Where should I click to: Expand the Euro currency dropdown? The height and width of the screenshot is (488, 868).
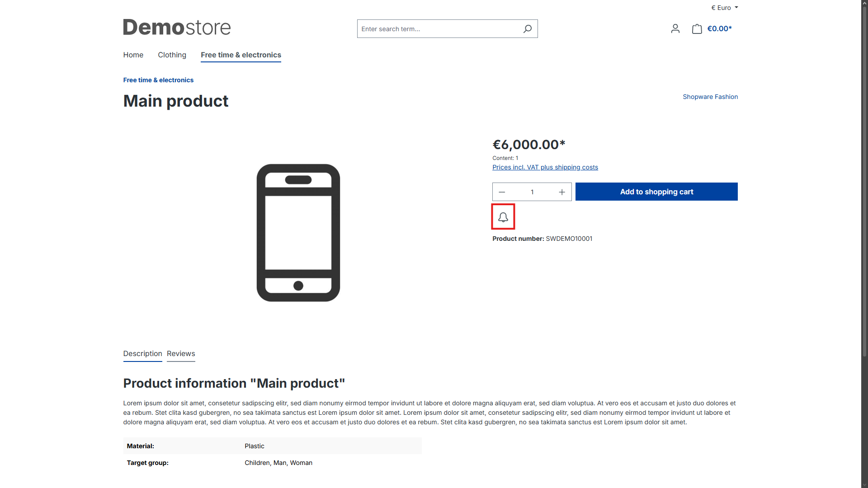[x=724, y=8]
